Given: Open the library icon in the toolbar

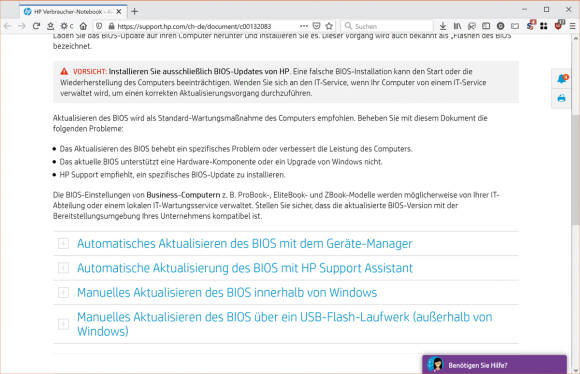Looking at the screenshot, I should (458, 26).
